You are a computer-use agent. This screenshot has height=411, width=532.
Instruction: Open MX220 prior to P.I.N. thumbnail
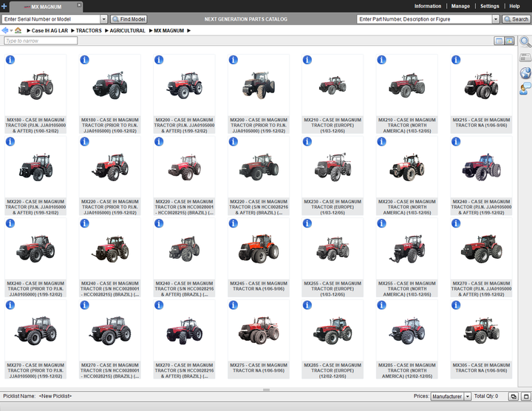tap(110, 167)
